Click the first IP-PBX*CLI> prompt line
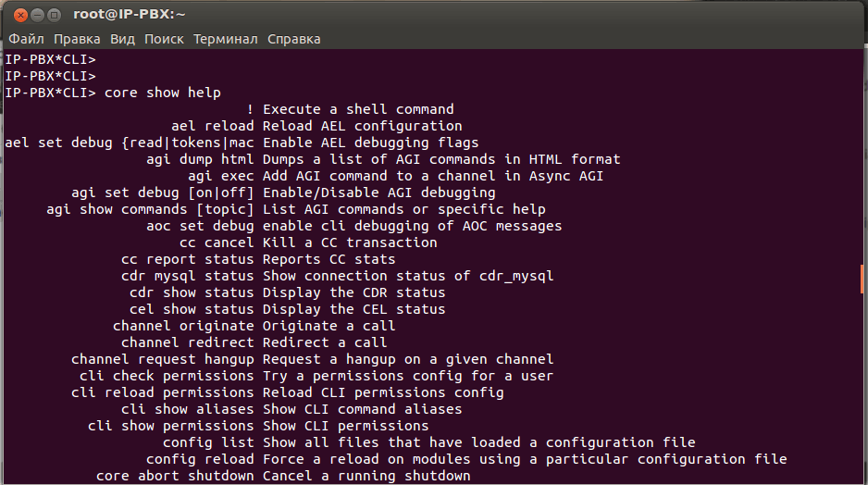Screen dimensions: 868x485 [x=51, y=59]
